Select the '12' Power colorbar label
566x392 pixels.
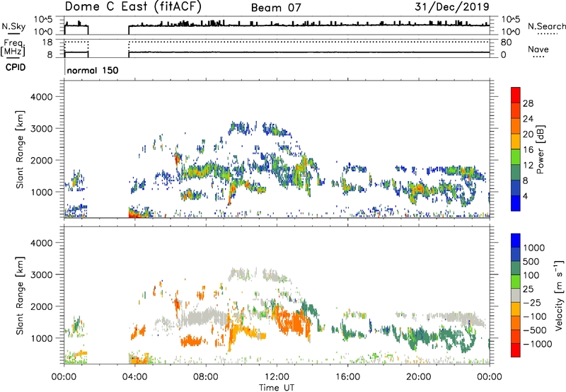[x=528, y=166]
